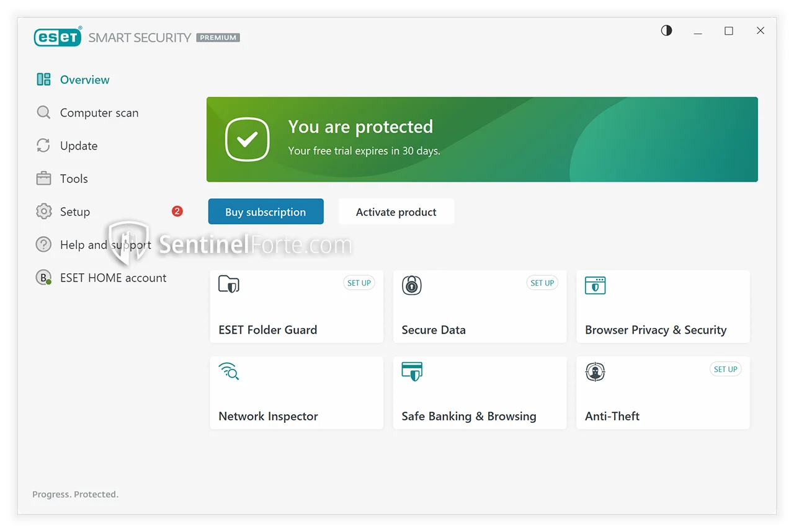Click the Anti-Theft icon
The height and width of the screenshot is (532, 794).
[595, 371]
